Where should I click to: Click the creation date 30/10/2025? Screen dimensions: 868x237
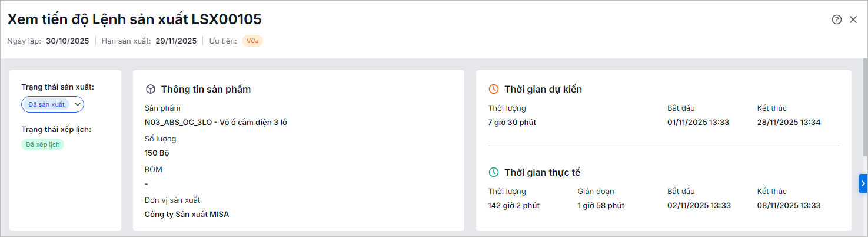67,41
